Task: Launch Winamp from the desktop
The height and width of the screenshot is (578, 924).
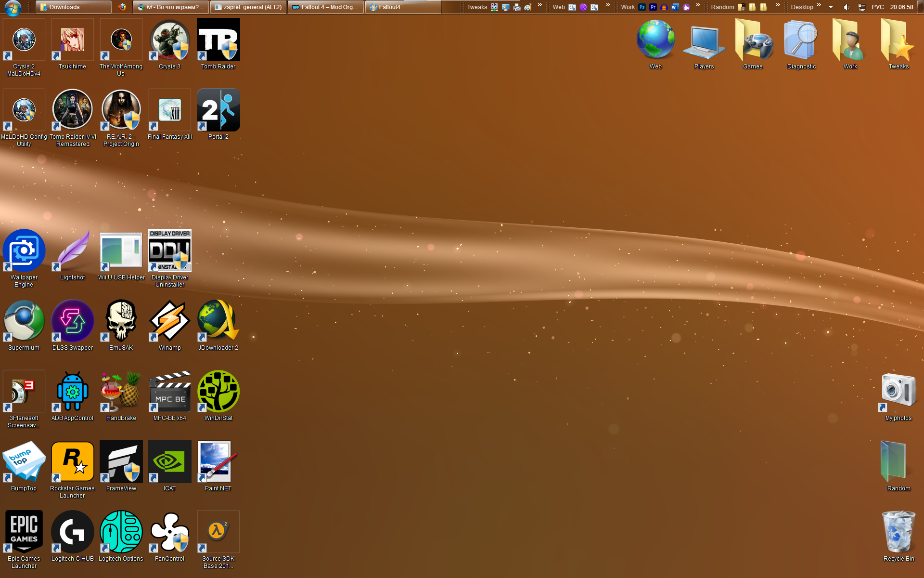Action: coord(169,321)
